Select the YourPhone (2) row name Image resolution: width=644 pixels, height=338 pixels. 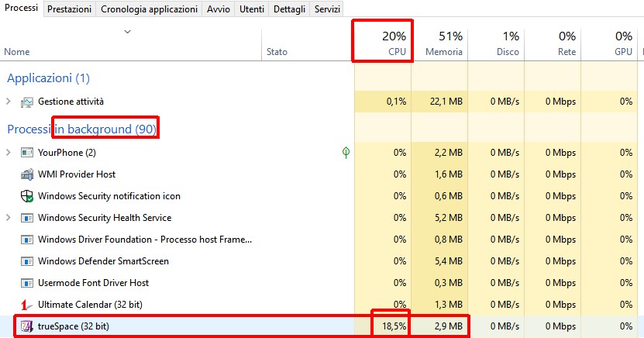click(x=67, y=153)
